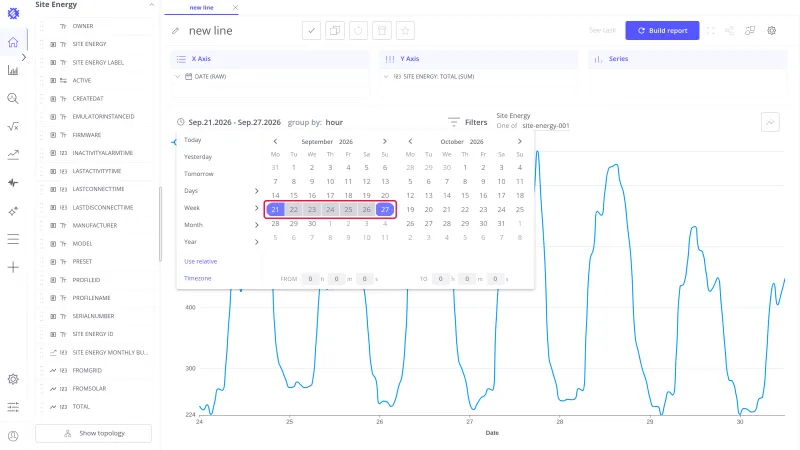The height and width of the screenshot is (450, 800).
Task: Select the Yesterday preset
Action: (x=198, y=157)
